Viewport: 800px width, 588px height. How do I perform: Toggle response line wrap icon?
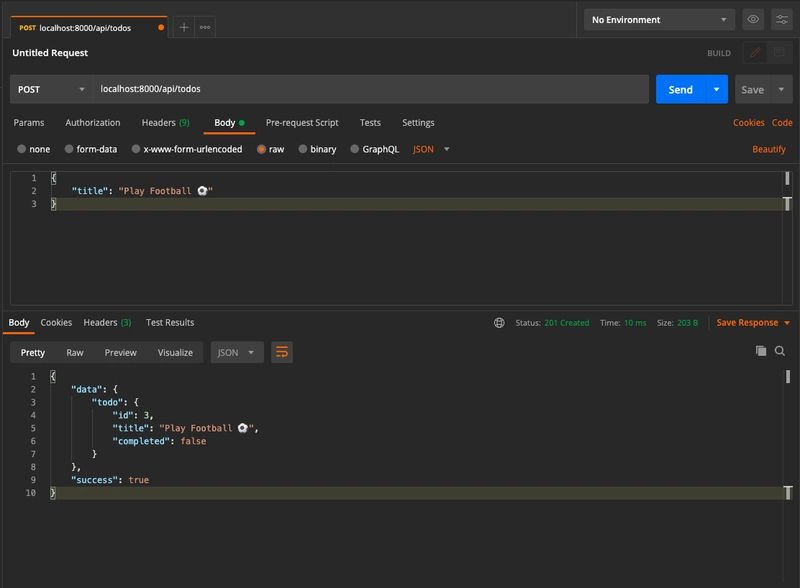point(282,352)
